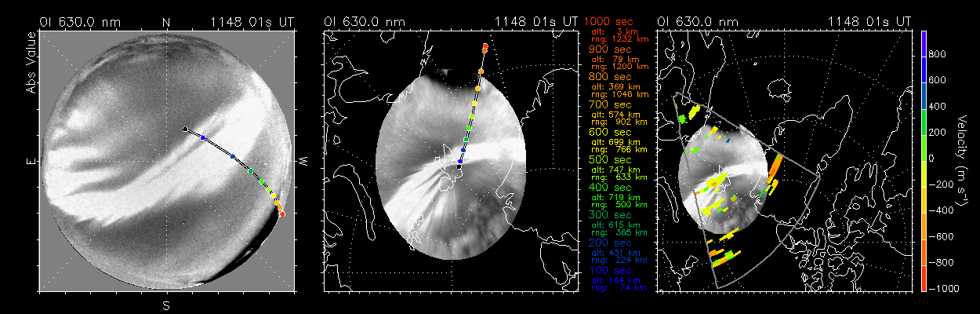Click black trajectory start marker in middle map

pyautogui.click(x=459, y=166)
